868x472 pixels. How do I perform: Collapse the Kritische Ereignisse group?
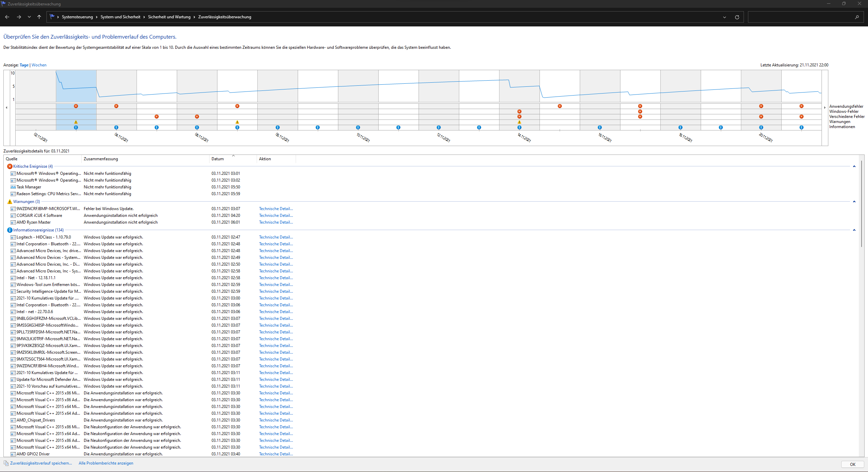click(x=854, y=166)
